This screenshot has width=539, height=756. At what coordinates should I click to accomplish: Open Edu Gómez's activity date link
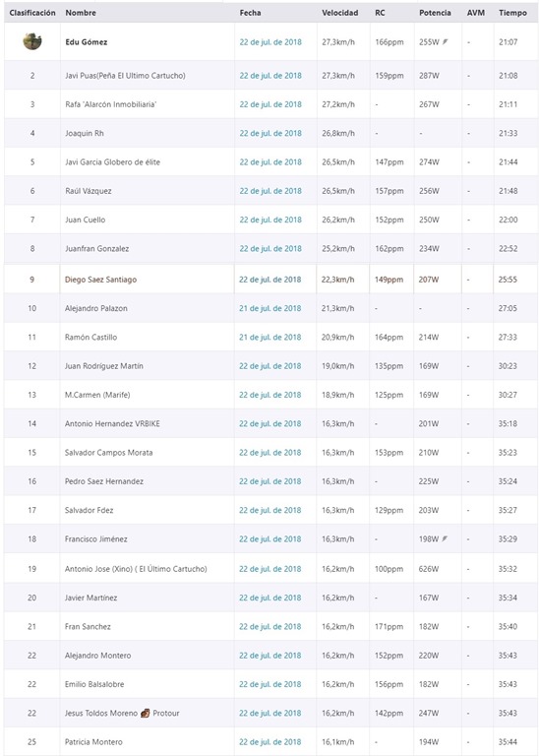[x=270, y=42]
